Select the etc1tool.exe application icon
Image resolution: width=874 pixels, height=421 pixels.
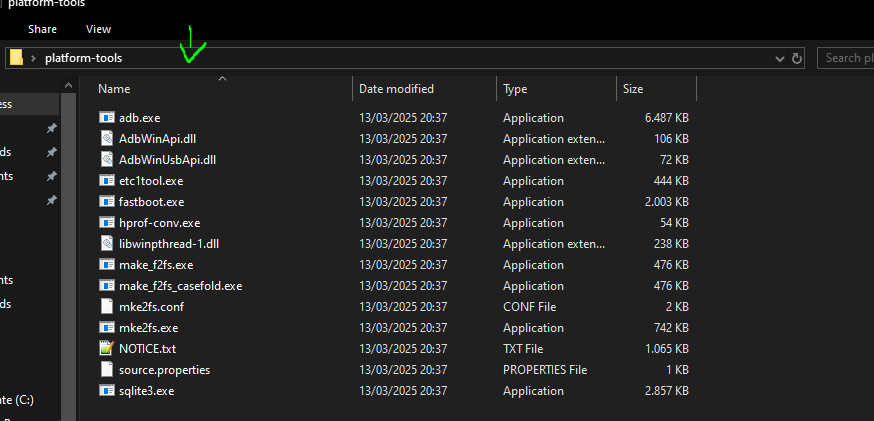106,181
